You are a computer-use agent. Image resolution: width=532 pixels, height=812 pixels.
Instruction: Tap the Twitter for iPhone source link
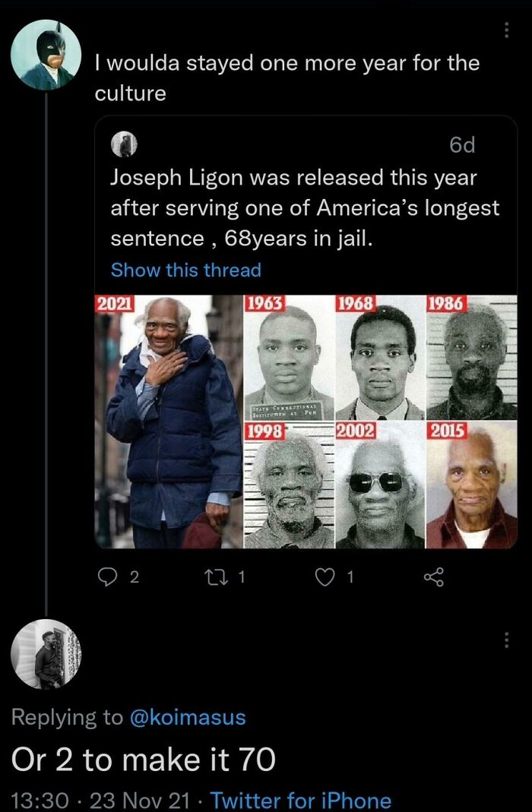click(x=300, y=800)
